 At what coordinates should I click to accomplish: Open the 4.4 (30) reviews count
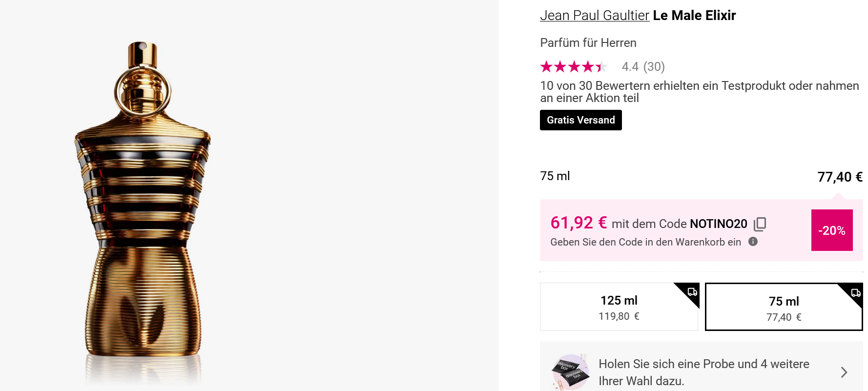click(643, 66)
